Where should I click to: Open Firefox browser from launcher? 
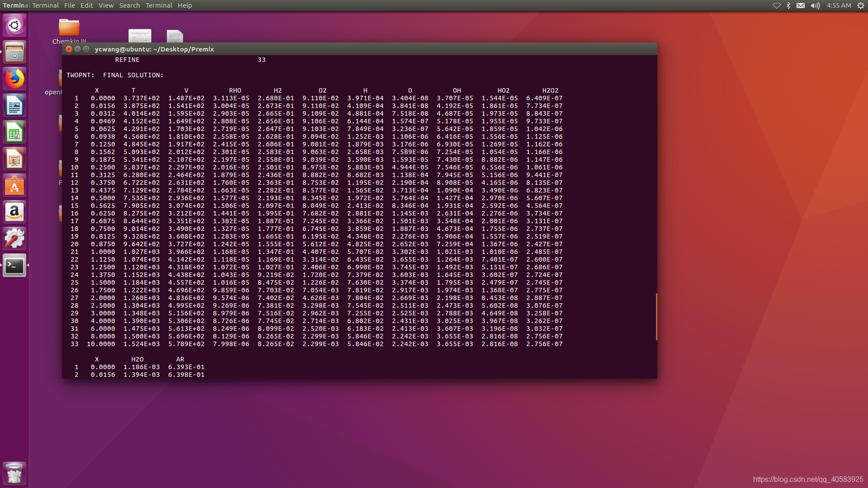(14, 79)
